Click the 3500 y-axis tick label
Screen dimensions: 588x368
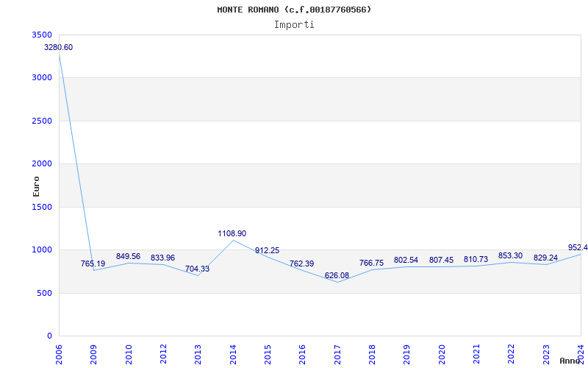(x=43, y=35)
